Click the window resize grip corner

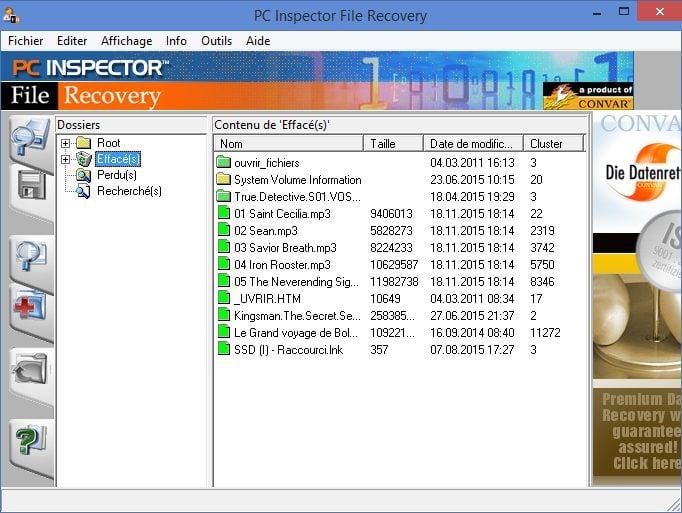[675, 505]
